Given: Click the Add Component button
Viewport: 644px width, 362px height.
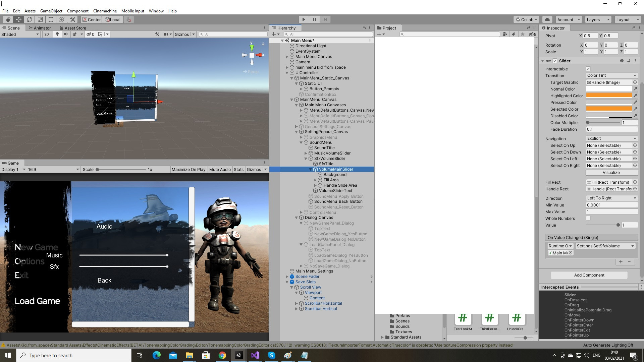Looking at the screenshot, I should pyautogui.click(x=588, y=275).
